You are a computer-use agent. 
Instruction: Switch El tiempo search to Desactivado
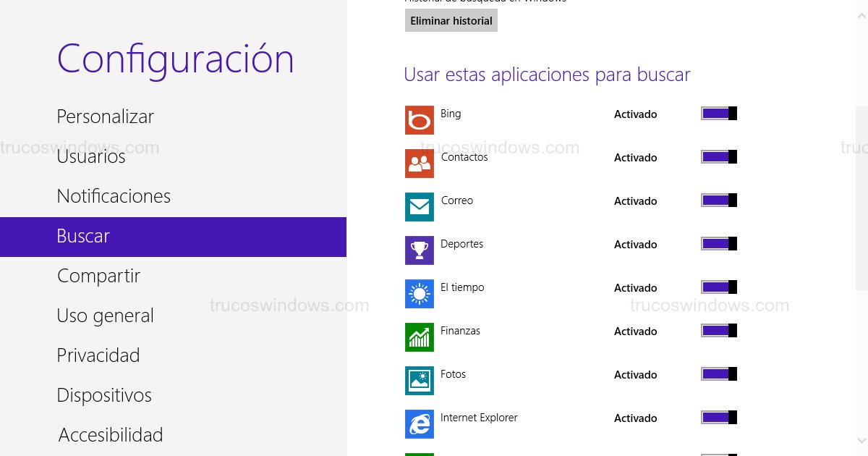[x=718, y=287]
